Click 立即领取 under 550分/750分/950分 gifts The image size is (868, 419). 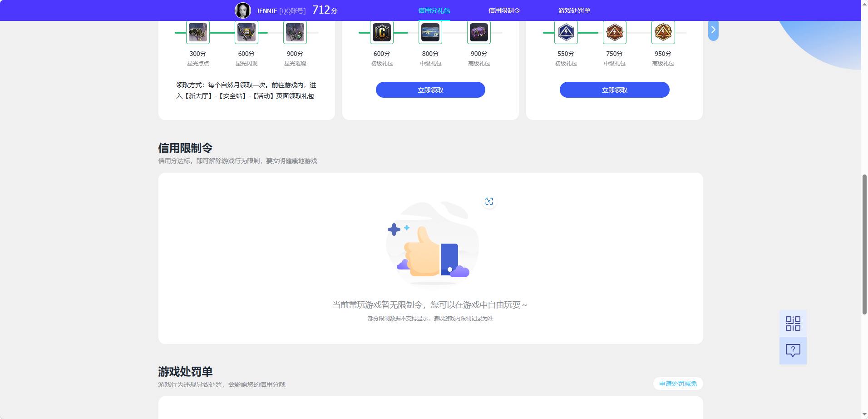pyautogui.click(x=615, y=90)
